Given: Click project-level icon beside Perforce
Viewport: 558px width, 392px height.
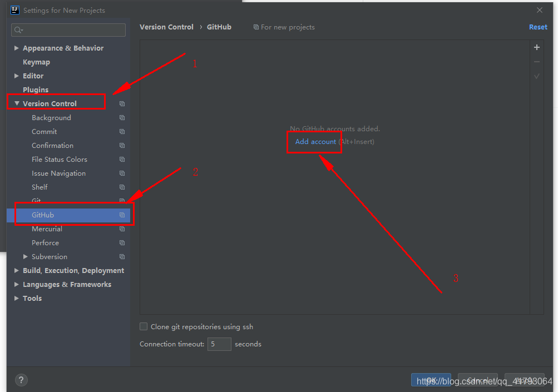Looking at the screenshot, I should (x=122, y=242).
